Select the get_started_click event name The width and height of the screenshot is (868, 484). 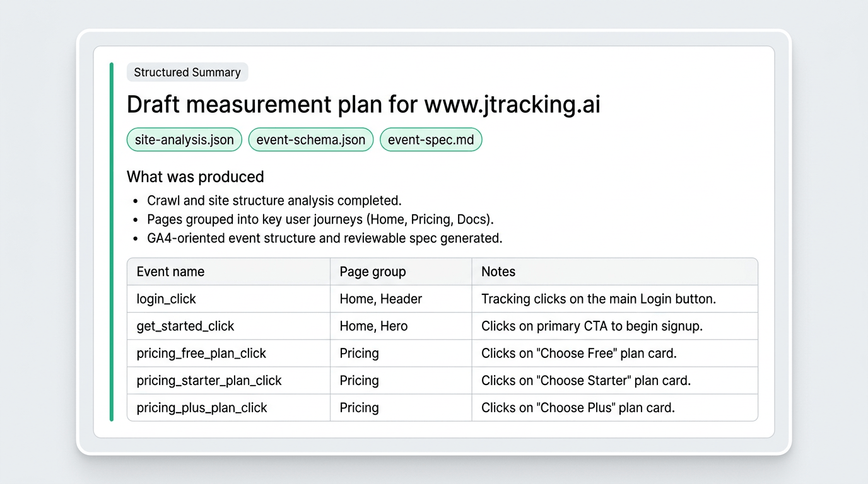[x=185, y=326]
